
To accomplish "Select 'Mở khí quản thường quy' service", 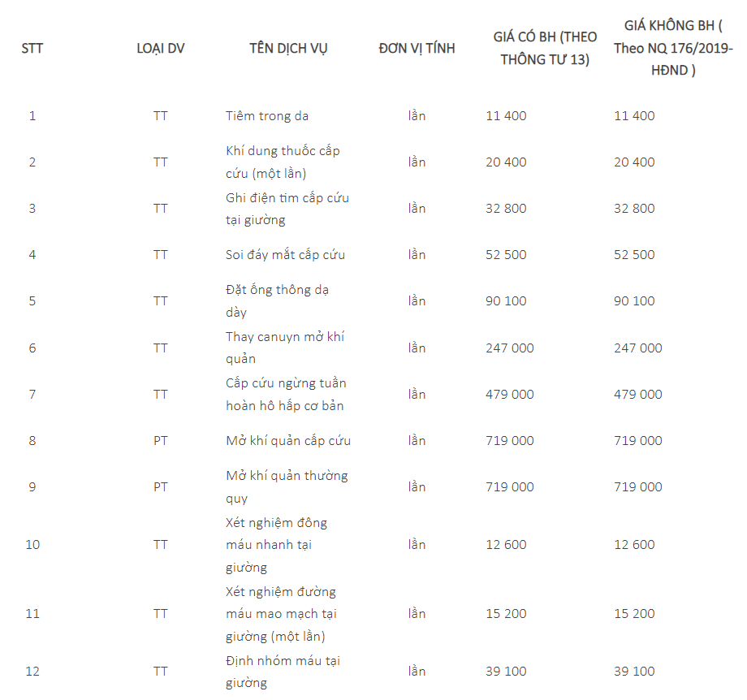I will tap(287, 486).
